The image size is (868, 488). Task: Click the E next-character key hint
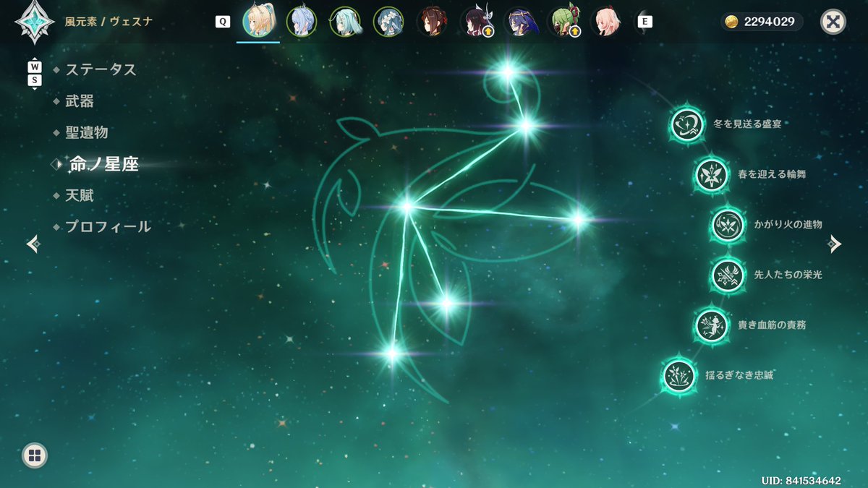click(644, 22)
